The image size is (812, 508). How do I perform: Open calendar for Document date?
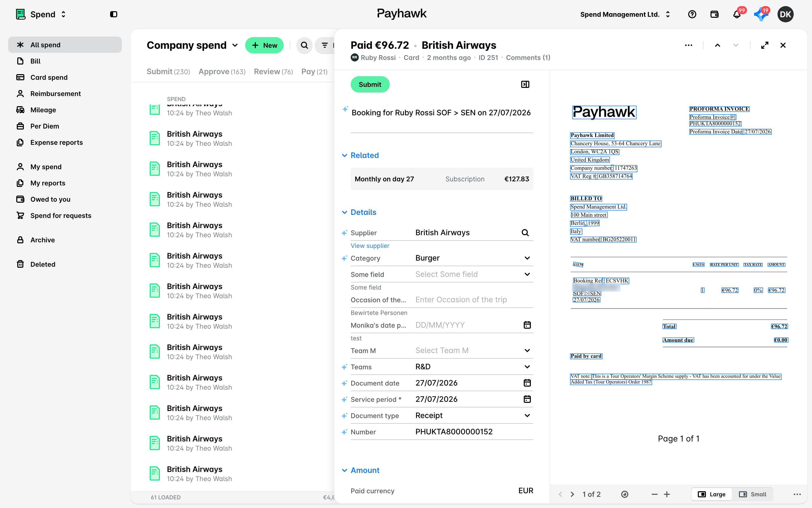coord(527,383)
